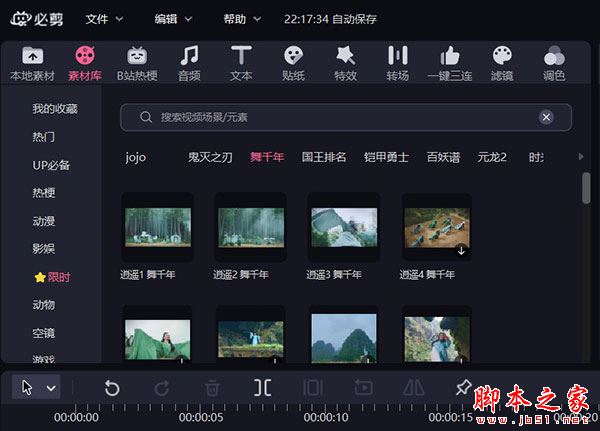Open the 滤镜 filter panel
600x431 pixels.
[502, 64]
